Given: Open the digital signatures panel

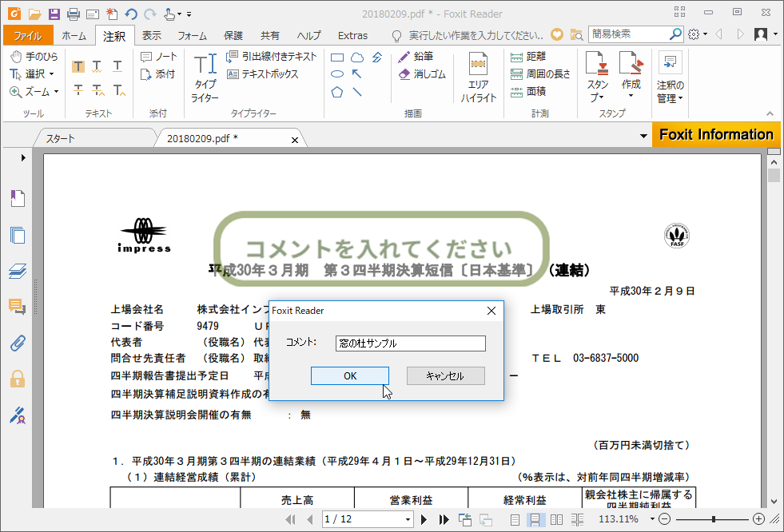Looking at the screenshot, I should (18, 415).
